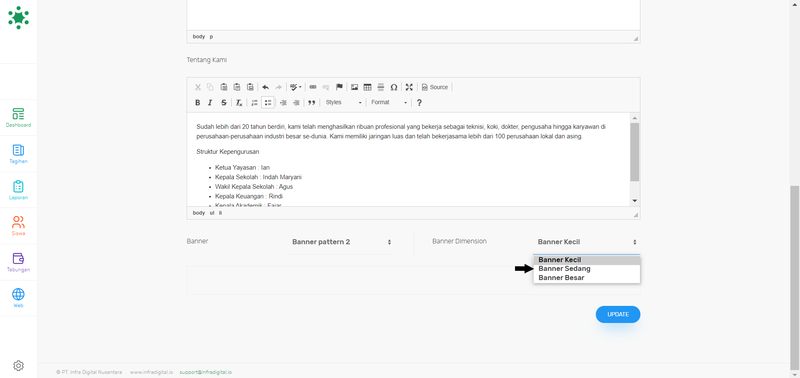Insert a link with the link icon

313,87
